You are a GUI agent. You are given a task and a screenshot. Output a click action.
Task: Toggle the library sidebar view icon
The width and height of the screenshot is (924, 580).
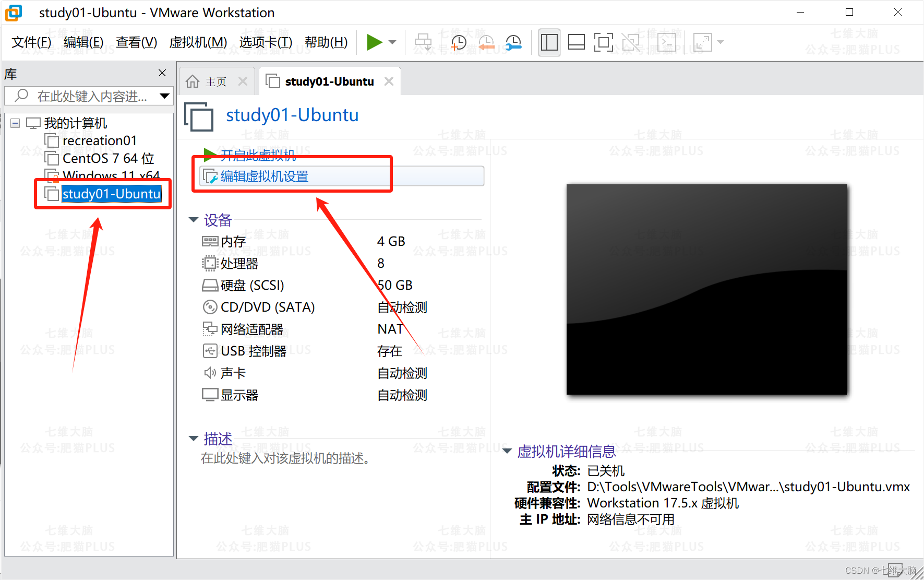click(x=549, y=42)
